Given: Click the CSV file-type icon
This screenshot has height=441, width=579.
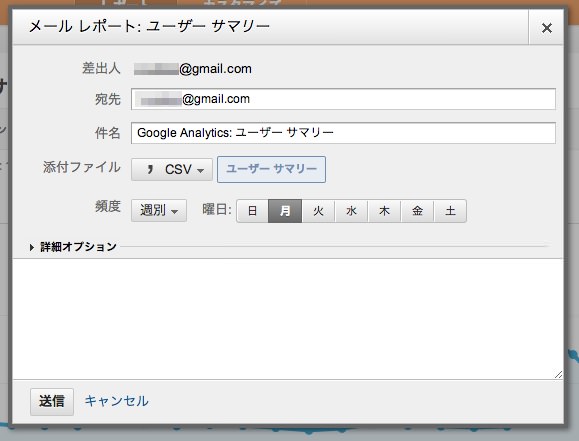Looking at the screenshot, I should 150,170.
